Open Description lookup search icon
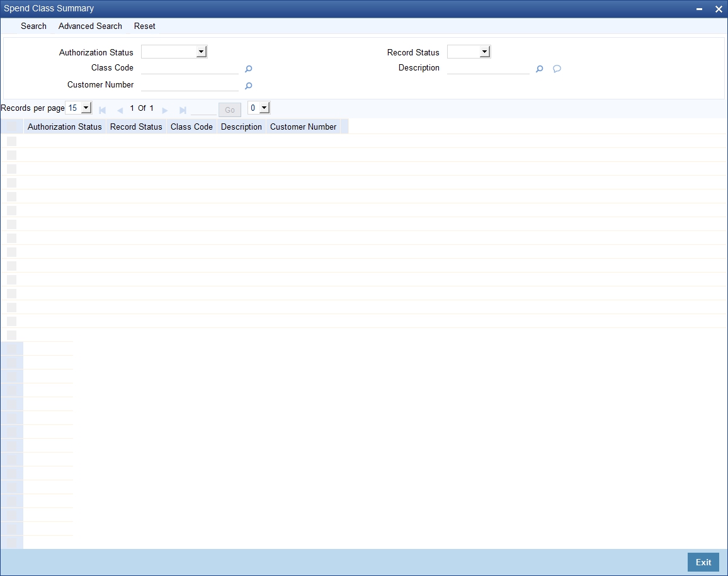The image size is (728, 576). [539, 69]
